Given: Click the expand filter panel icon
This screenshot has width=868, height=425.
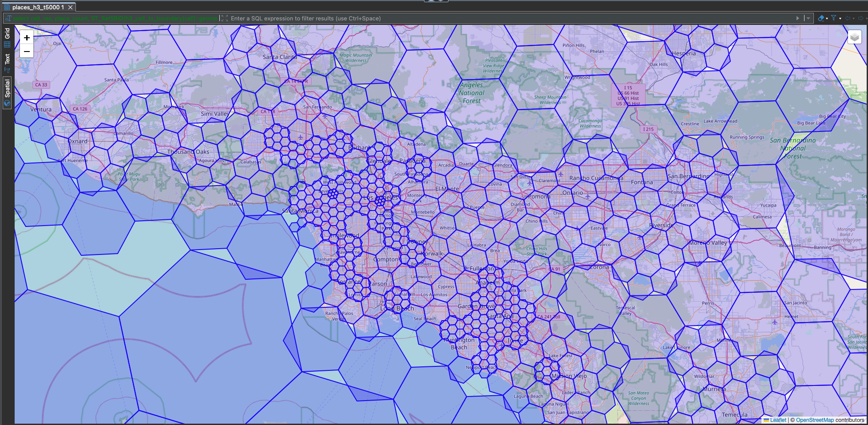Looking at the screenshot, I should point(225,18).
